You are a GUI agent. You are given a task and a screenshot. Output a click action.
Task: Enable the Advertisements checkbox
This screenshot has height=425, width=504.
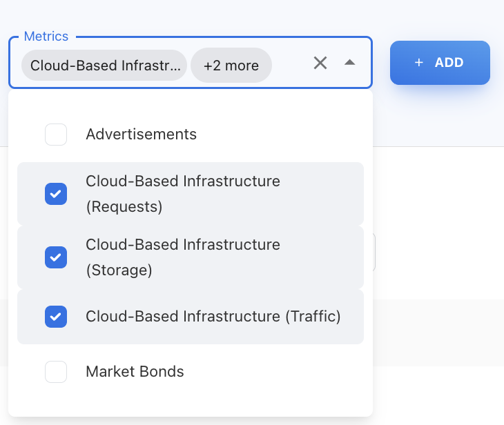pos(56,135)
